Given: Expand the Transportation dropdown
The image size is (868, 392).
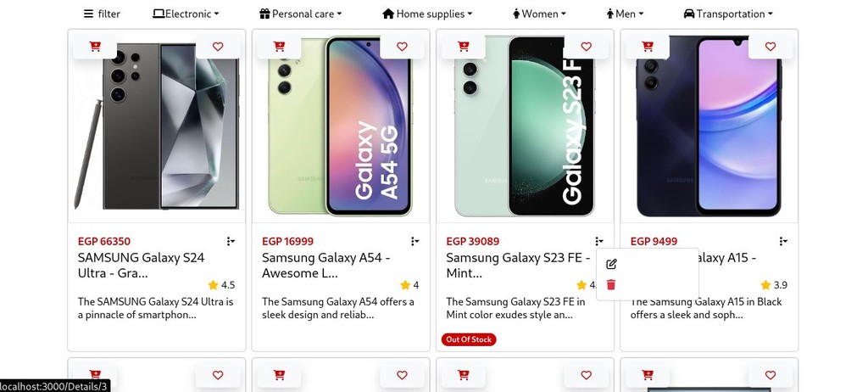Looking at the screenshot, I should coord(728,14).
